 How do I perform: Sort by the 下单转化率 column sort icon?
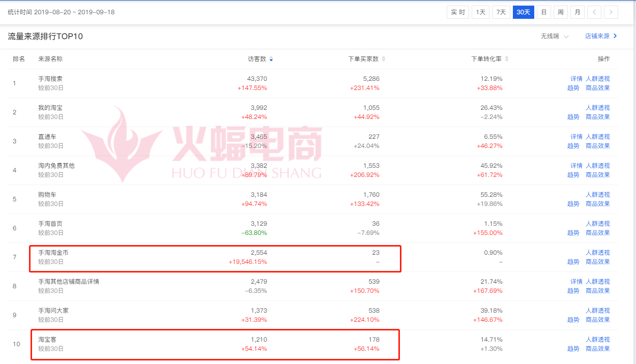click(x=507, y=59)
